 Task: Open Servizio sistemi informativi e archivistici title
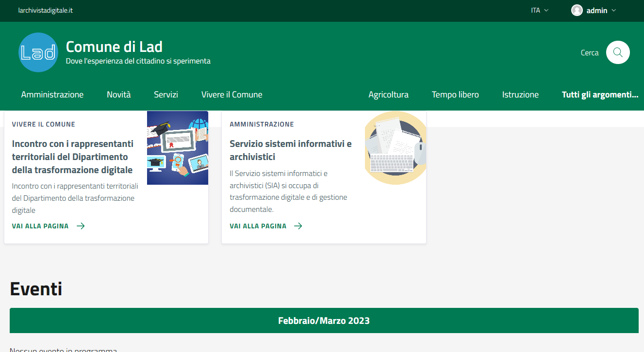[291, 150]
